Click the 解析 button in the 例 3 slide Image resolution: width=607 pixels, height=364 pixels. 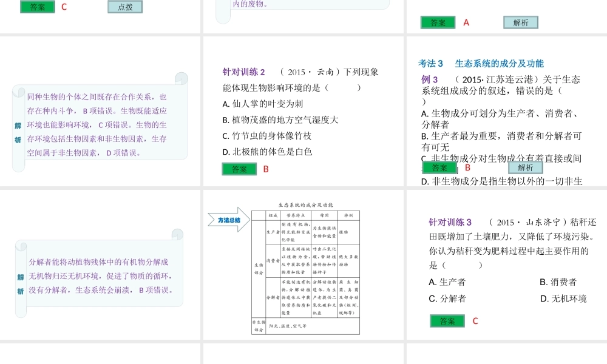point(525,167)
